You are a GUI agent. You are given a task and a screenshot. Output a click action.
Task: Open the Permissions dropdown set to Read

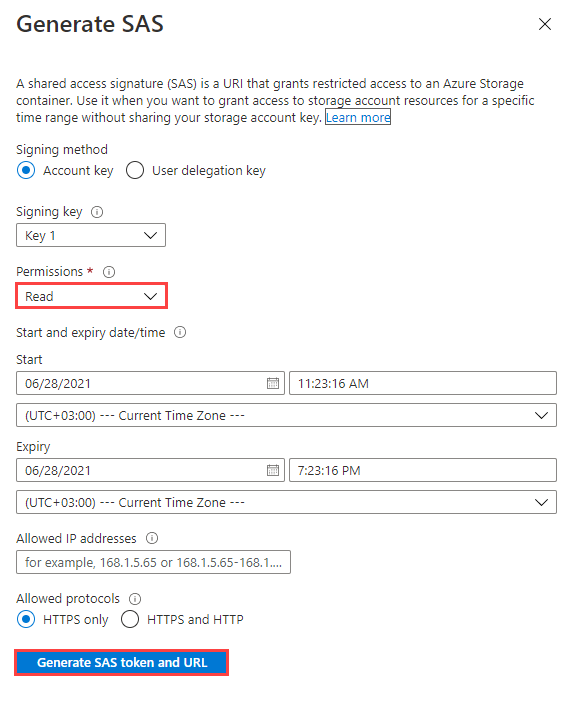(x=91, y=296)
